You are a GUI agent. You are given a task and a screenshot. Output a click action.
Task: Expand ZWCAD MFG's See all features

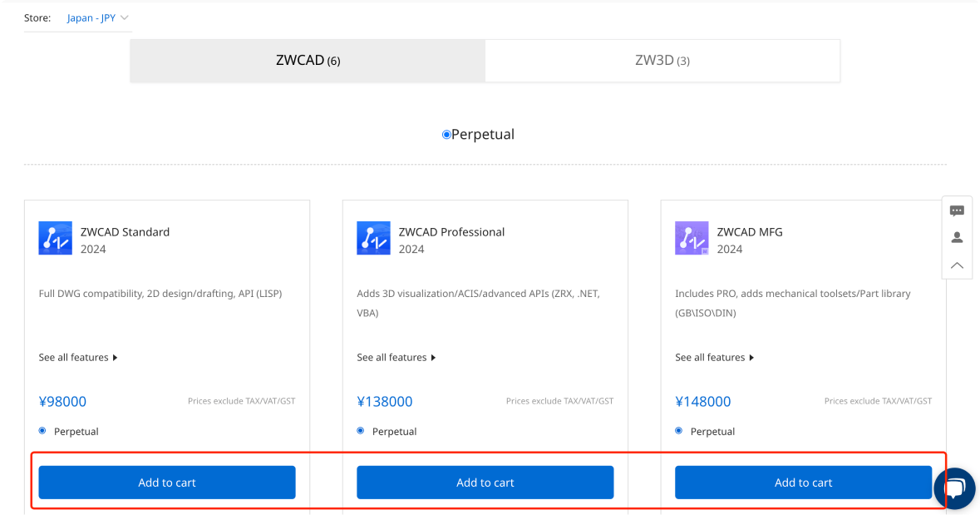pyautogui.click(x=715, y=357)
